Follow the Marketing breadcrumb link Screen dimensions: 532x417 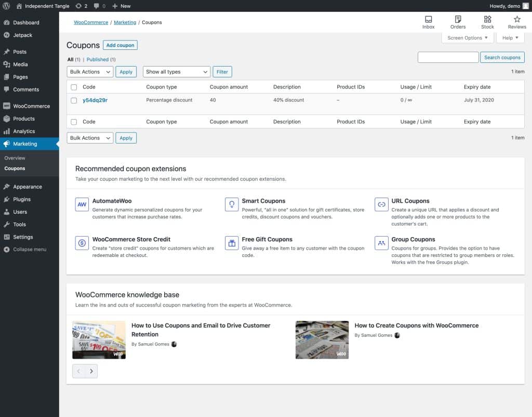(125, 22)
